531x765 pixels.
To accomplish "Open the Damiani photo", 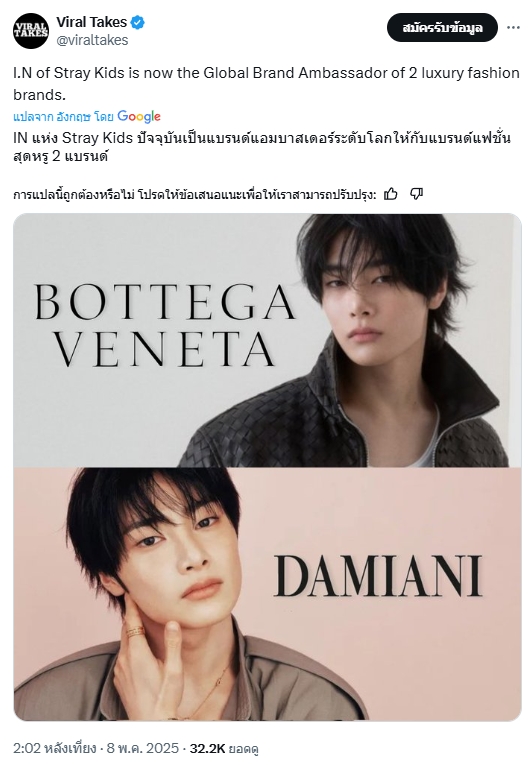I will [267, 594].
